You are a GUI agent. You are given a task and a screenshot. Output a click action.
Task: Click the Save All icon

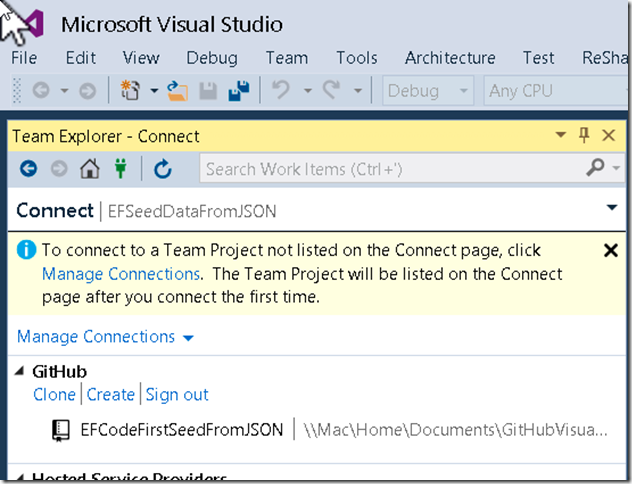[239, 90]
